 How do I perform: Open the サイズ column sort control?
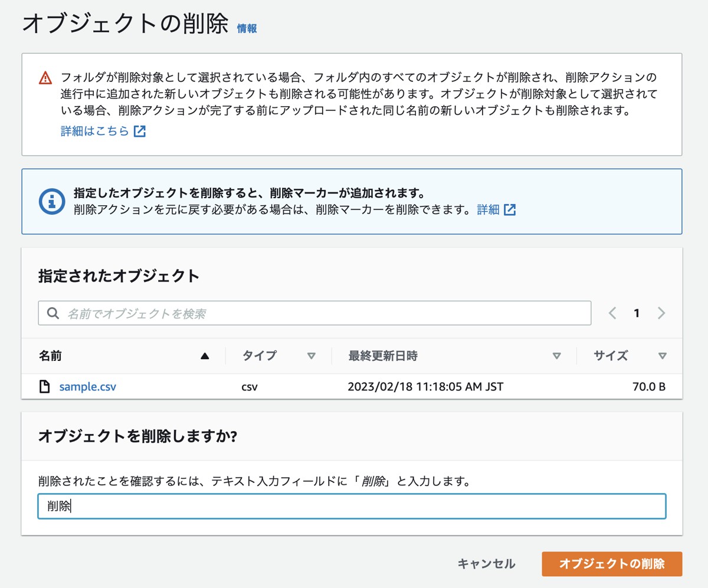(662, 356)
